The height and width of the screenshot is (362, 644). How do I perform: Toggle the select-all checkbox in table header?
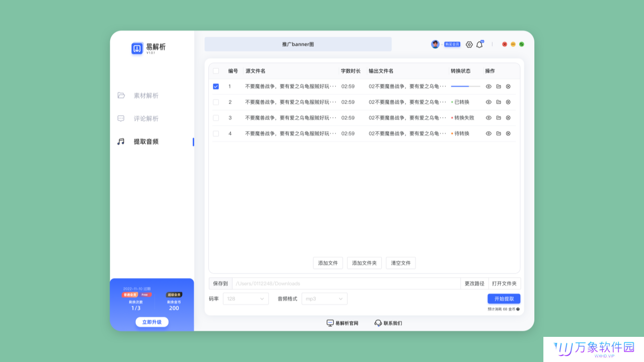coord(216,71)
